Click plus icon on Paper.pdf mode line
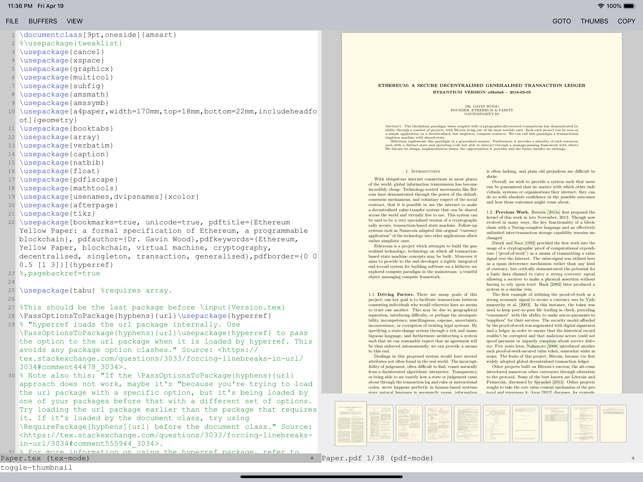Screen dimensions: 643x482 point(633,458)
